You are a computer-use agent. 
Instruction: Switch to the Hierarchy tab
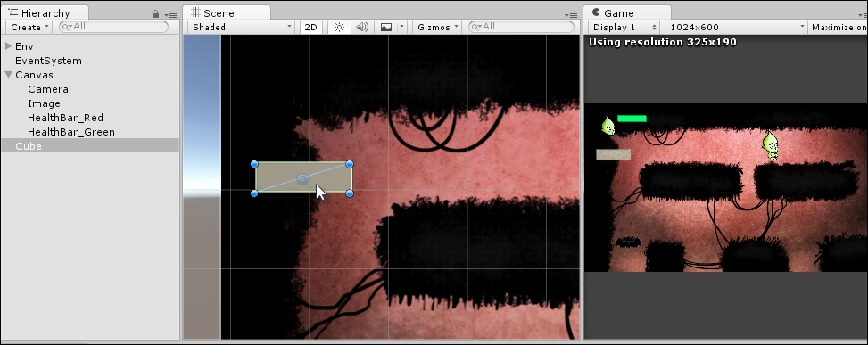[x=45, y=13]
